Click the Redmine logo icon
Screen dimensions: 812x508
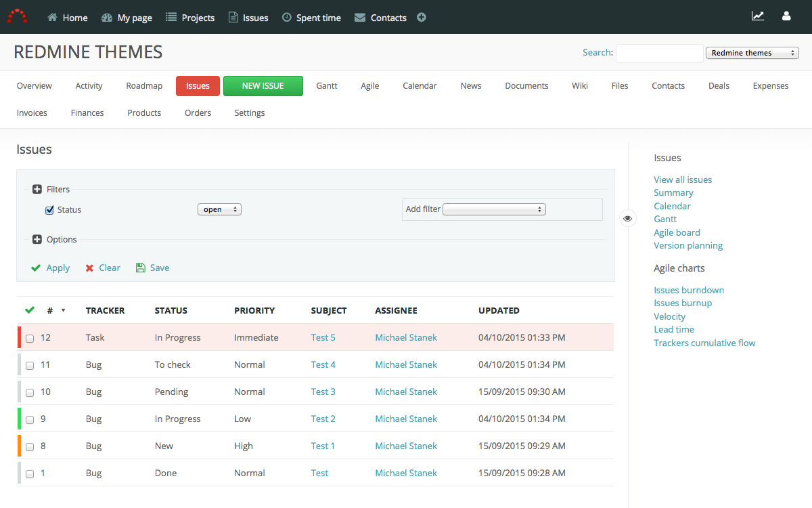point(17,16)
